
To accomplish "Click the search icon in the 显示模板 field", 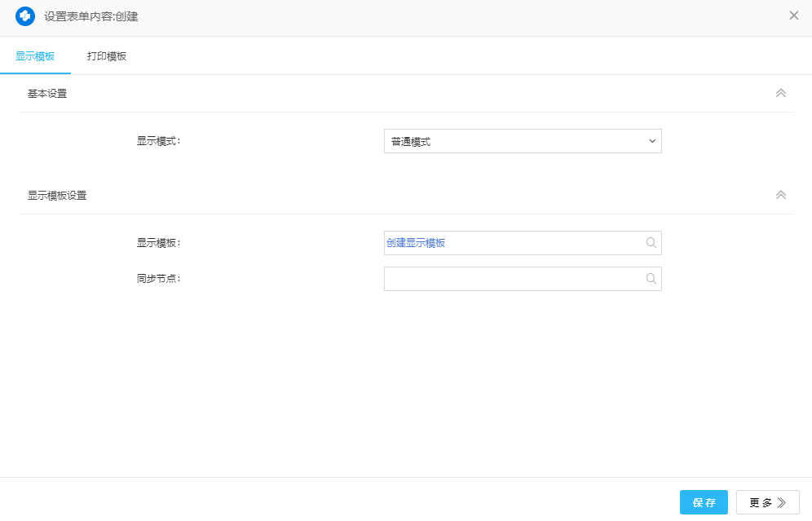I will click(x=651, y=242).
